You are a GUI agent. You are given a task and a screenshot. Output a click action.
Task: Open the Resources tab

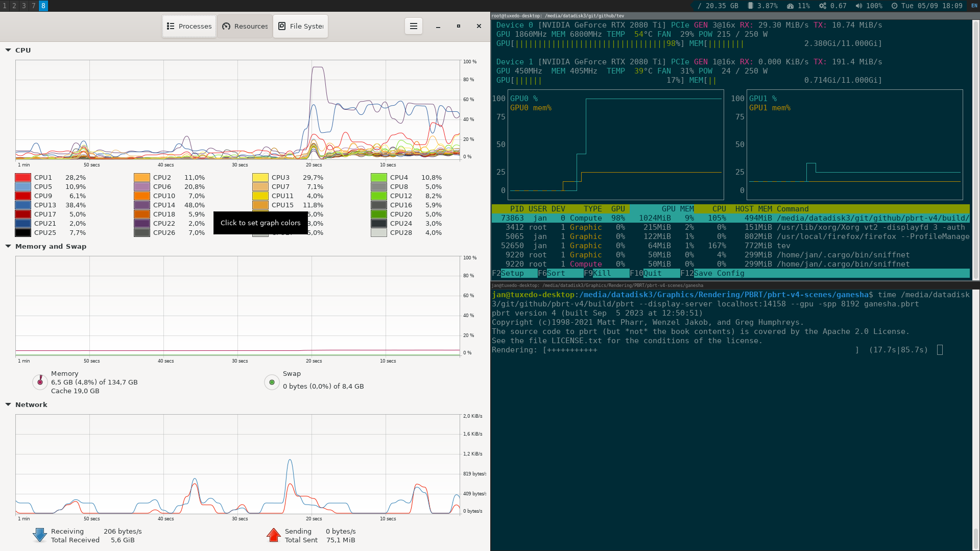point(245,26)
